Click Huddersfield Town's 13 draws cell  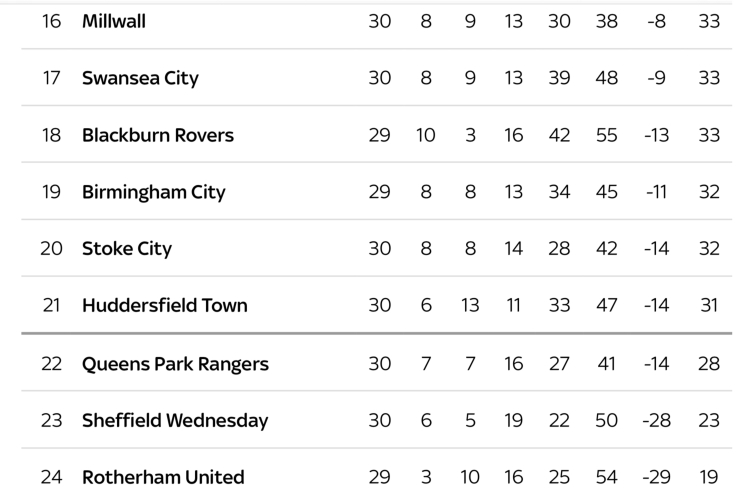point(470,306)
